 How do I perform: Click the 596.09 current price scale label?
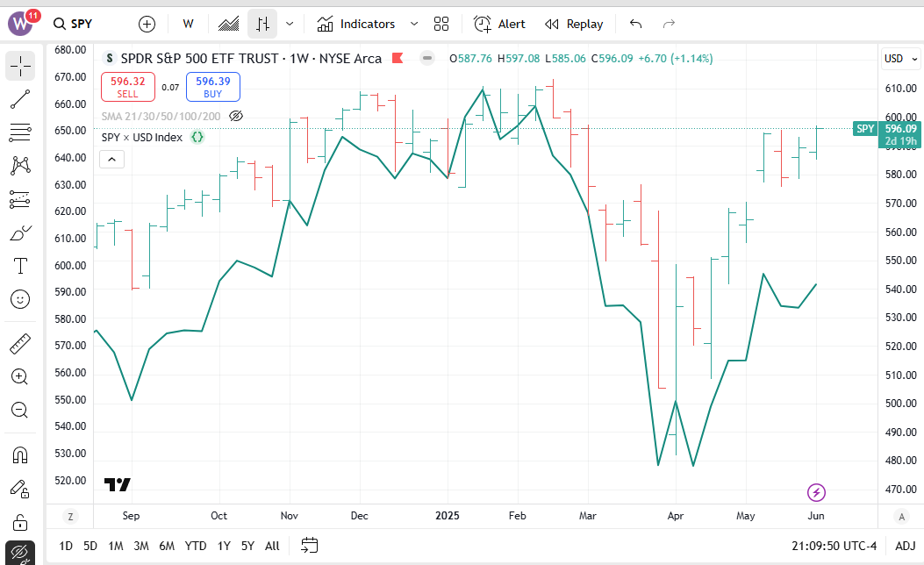(900, 128)
